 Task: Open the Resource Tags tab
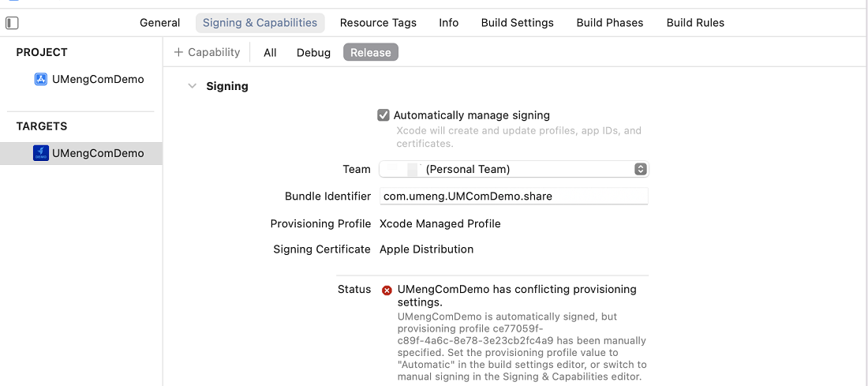[378, 23]
